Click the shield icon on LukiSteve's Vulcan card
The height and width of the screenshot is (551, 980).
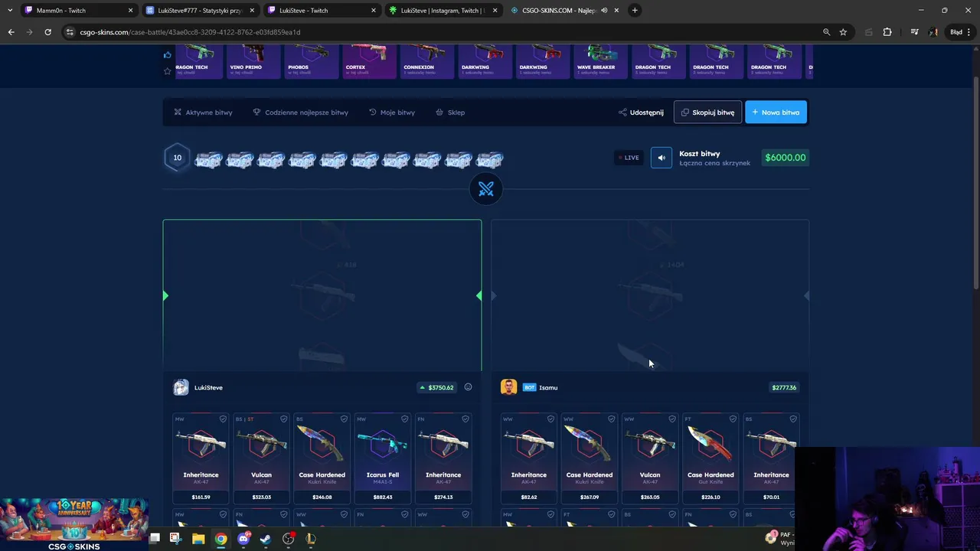[283, 419]
